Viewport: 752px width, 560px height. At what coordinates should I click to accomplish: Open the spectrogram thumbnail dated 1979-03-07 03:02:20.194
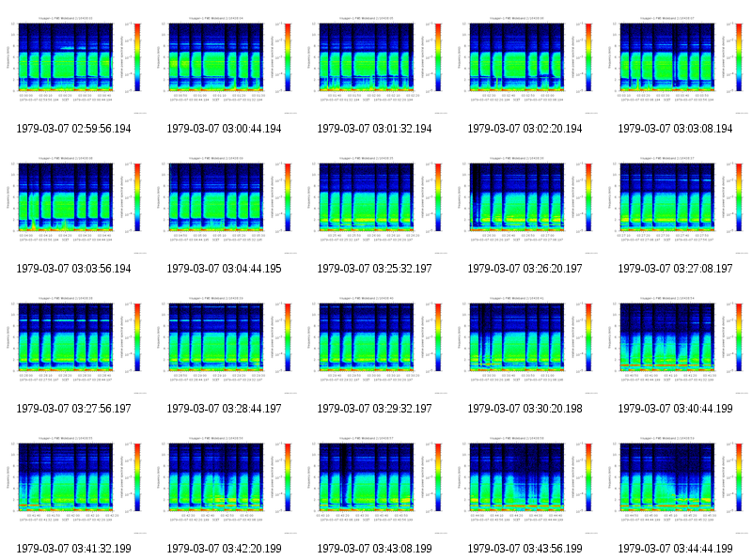[525, 64]
